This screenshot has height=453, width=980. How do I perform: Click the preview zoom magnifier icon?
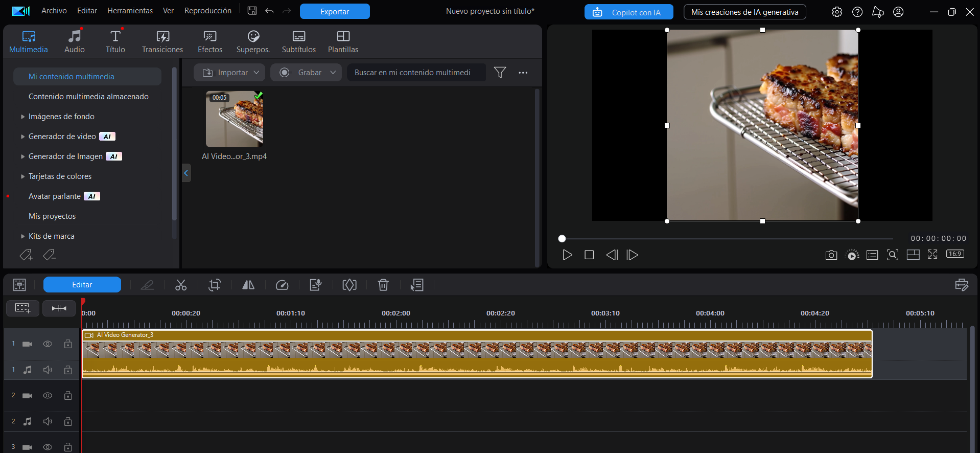coord(893,255)
